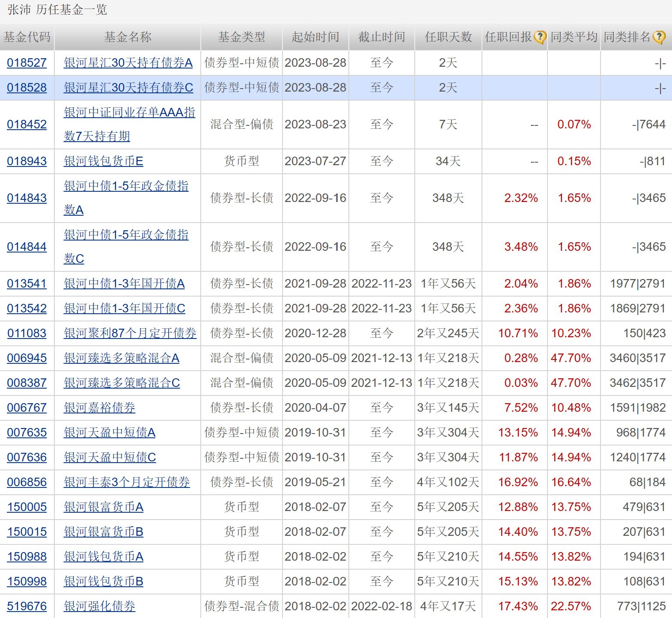Screen dimensions: 672x618
Task: Open fund code 014844 link
Action: [27, 247]
